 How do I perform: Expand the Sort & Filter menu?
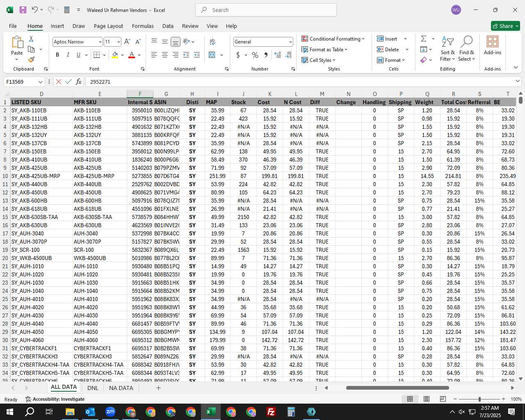447,48
